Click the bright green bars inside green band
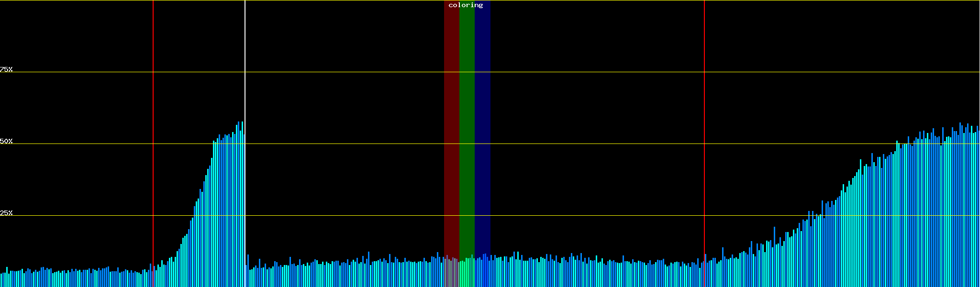Image resolution: width=980 pixels, height=287 pixels. [467, 274]
